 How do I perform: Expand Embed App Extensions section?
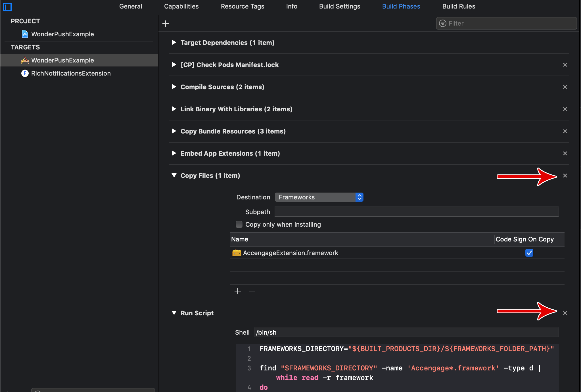pos(174,153)
